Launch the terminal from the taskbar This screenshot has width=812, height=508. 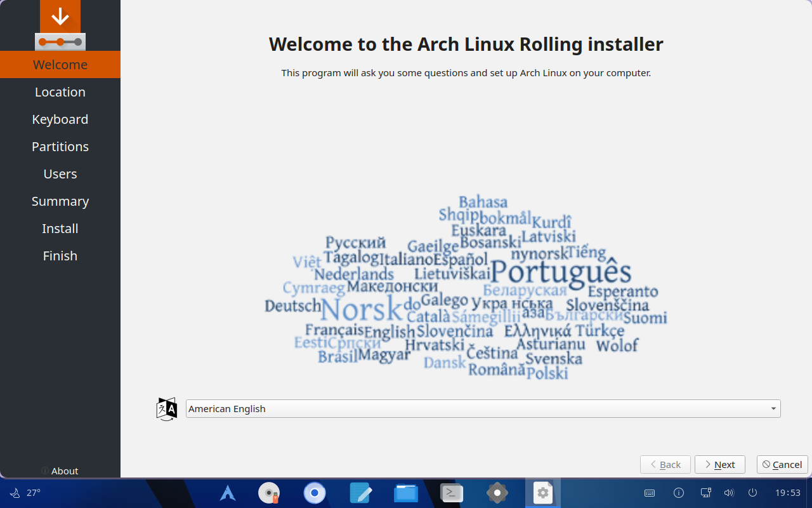click(452, 493)
